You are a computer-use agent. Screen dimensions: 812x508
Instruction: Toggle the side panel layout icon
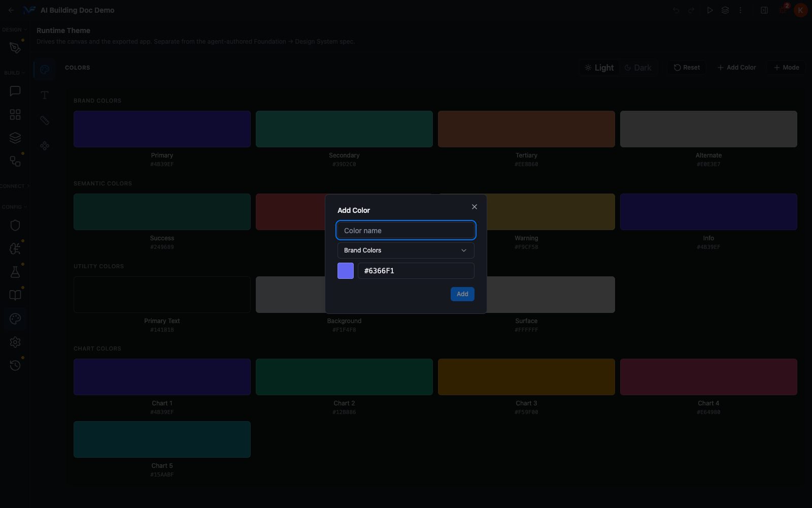coord(764,10)
